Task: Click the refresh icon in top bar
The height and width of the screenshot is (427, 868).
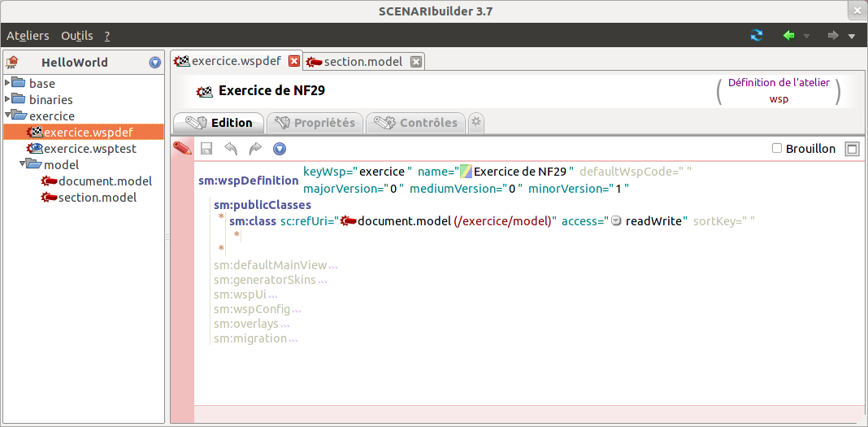Action: pyautogui.click(x=756, y=36)
